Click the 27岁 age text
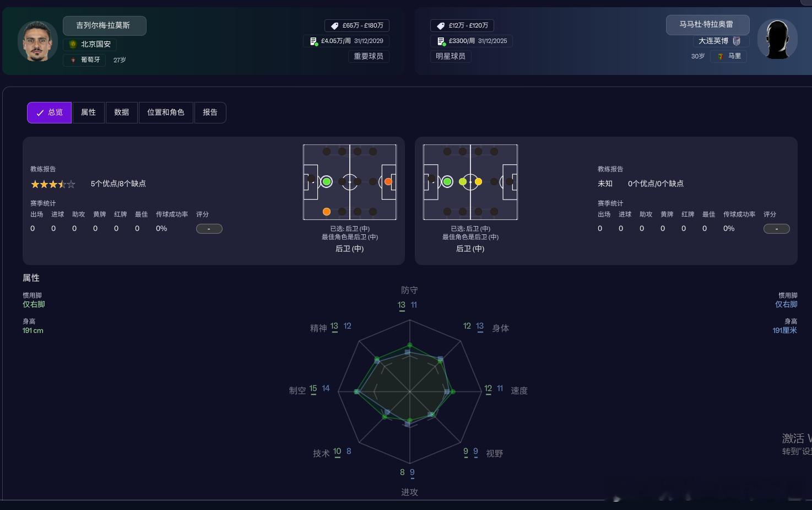The height and width of the screenshot is (510, 812). [x=120, y=60]
